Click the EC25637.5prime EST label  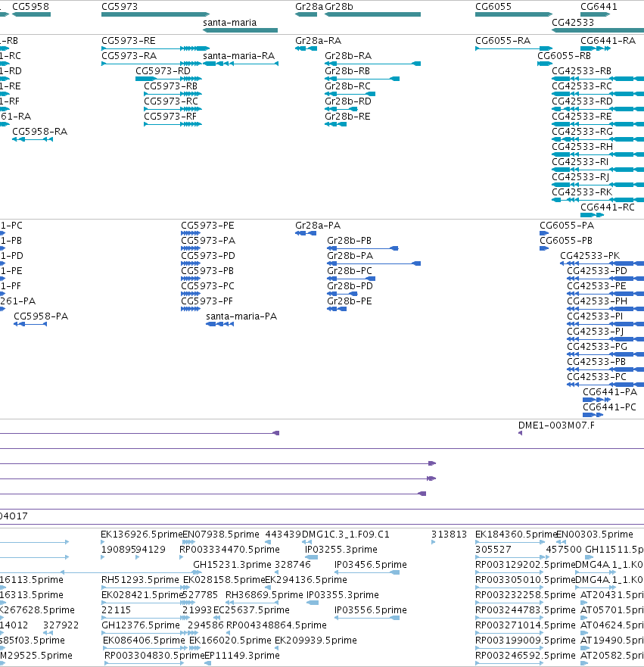click(x=251, y=610)
